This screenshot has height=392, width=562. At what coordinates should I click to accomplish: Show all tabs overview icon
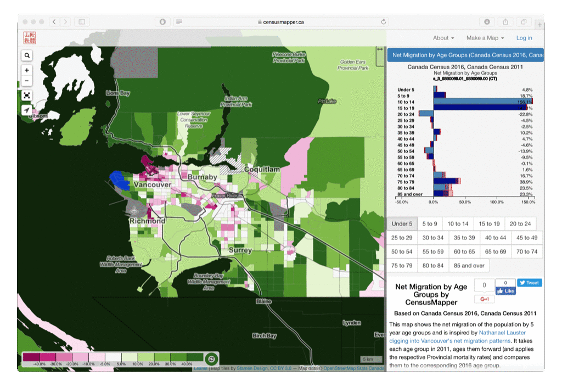click(524, 22)
